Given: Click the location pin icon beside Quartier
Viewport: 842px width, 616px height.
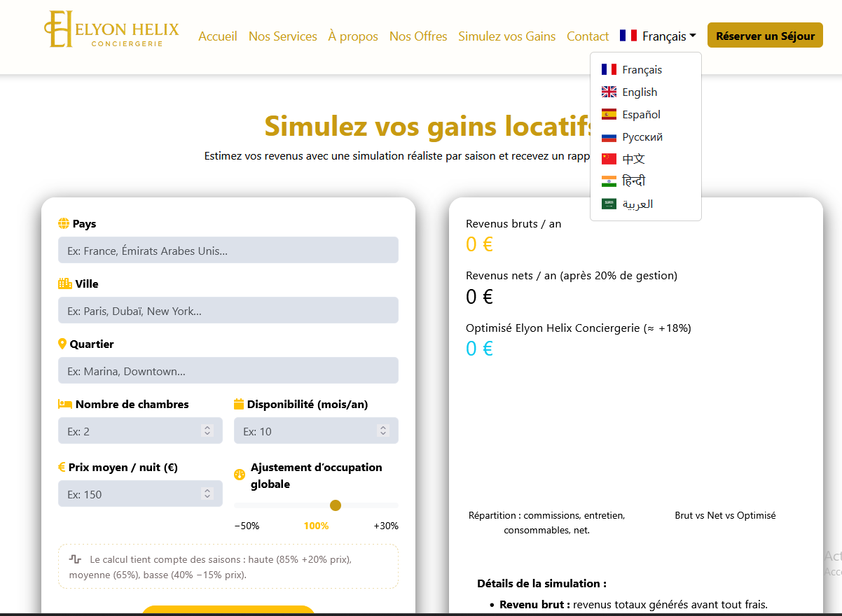Looking at the screenshot, I should click(x=62, y=344).
